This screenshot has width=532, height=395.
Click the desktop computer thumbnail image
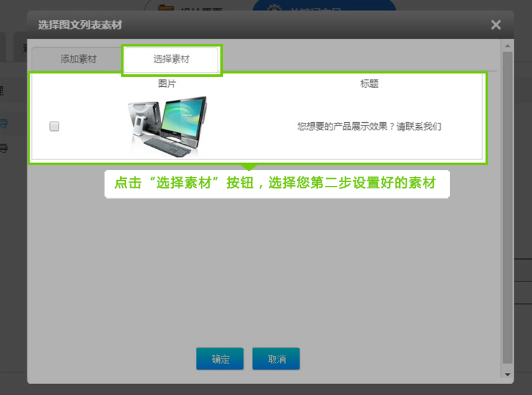tap(167, 126)
